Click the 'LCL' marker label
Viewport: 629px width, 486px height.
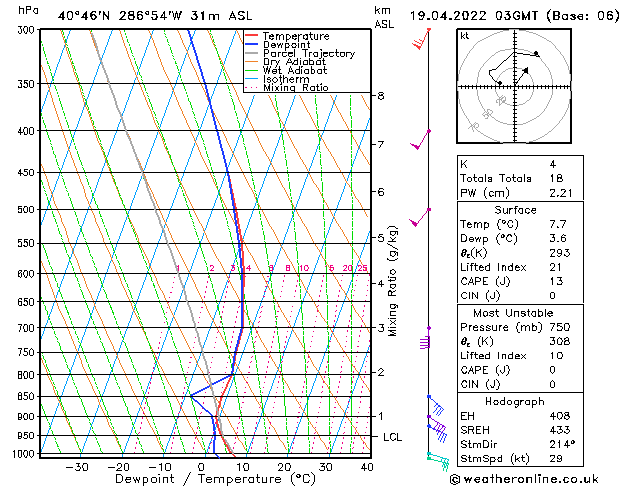point(392,437)
